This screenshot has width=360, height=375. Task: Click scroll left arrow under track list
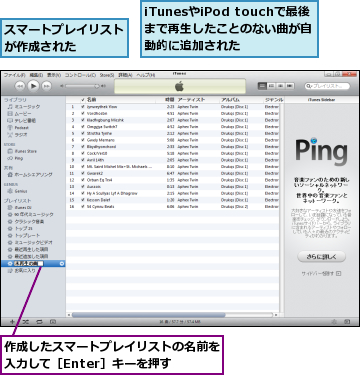(69, 315)
